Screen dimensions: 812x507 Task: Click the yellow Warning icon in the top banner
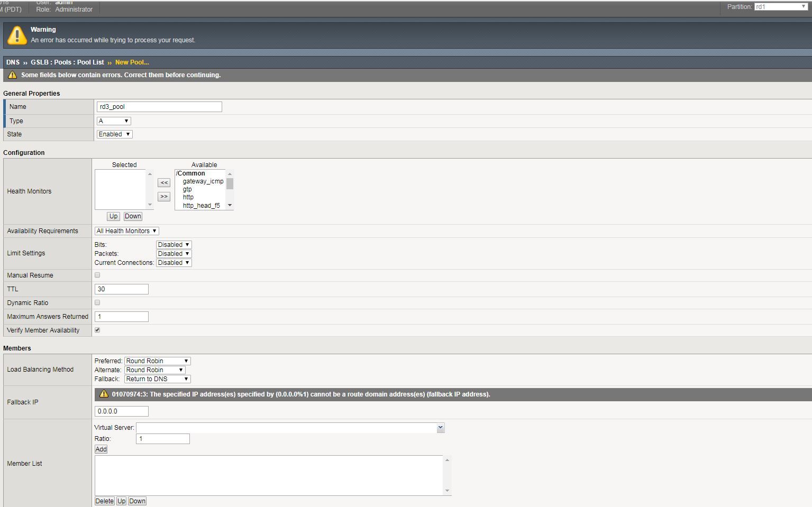coord(17,35)
